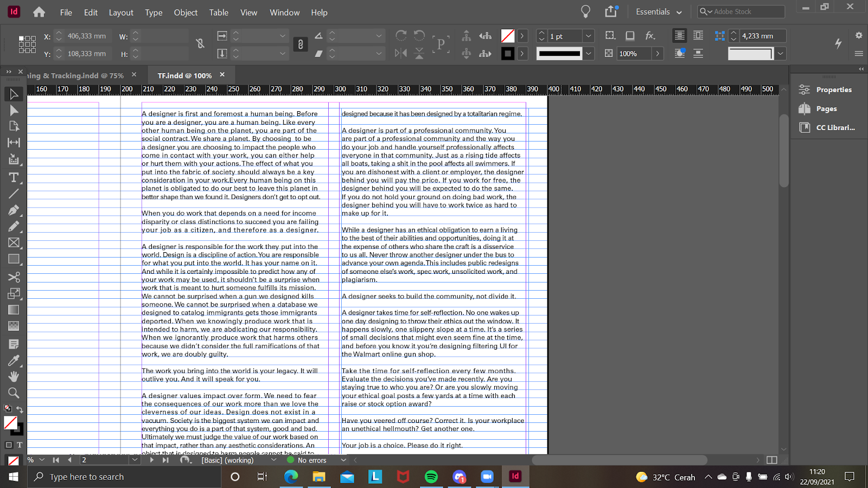Jump to first page button
Screen dimensions: 868x488
point(55,460)
